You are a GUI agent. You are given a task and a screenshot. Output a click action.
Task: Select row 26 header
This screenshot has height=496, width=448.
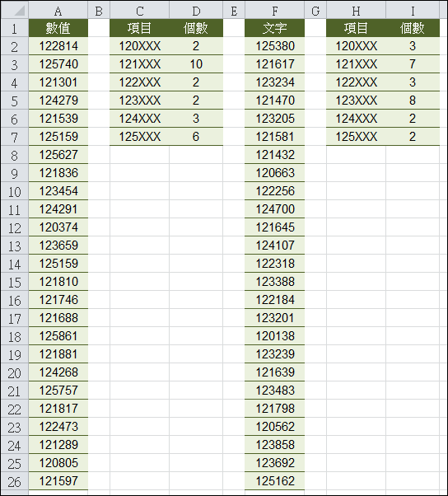coord(15,481)
